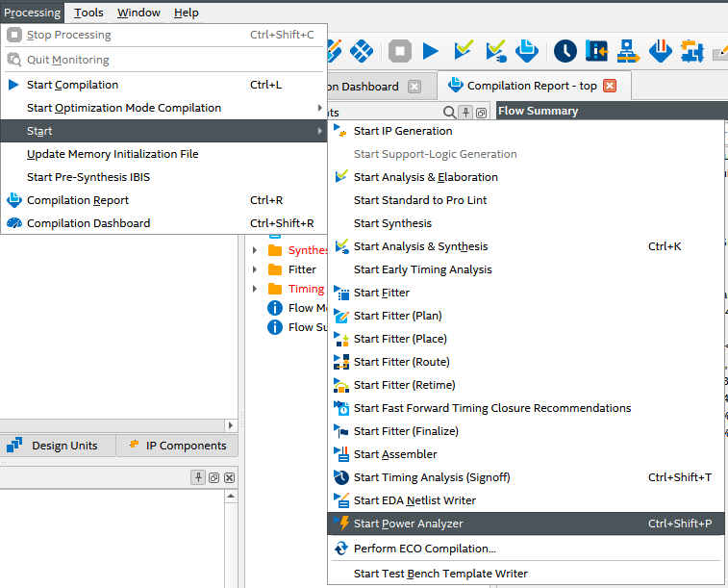The width and height of the screenshot is (728, 588).
Task: Click the blue checkmark Analysis & Elaboration toolbar icon
Action: [x=464, y=50]
